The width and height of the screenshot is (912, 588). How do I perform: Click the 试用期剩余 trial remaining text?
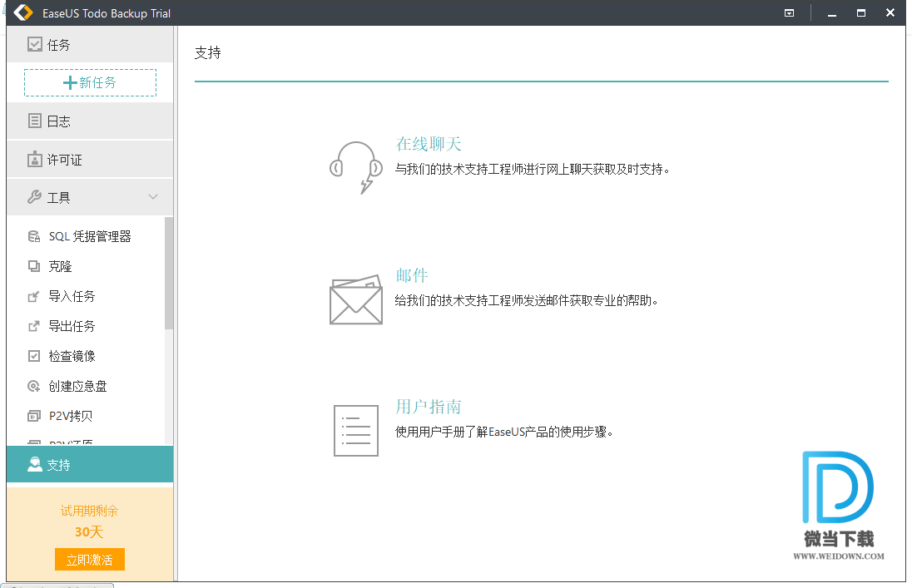click(90, 511)
